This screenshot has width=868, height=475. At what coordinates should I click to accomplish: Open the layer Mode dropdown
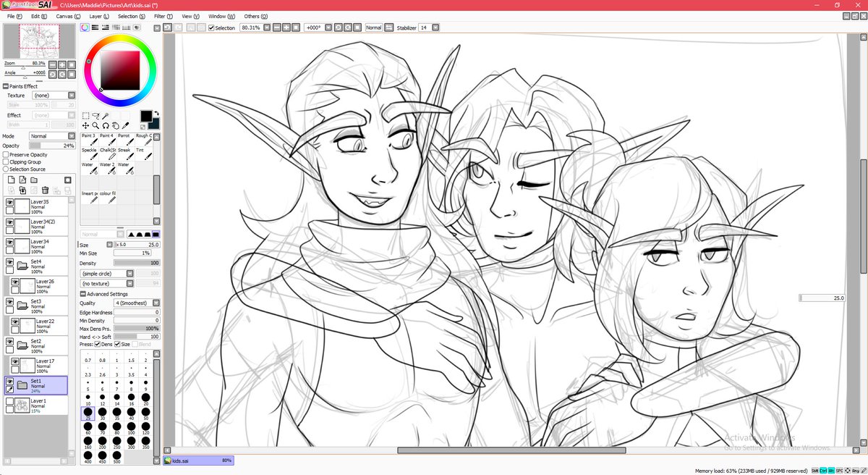click(x=53, y=136)
